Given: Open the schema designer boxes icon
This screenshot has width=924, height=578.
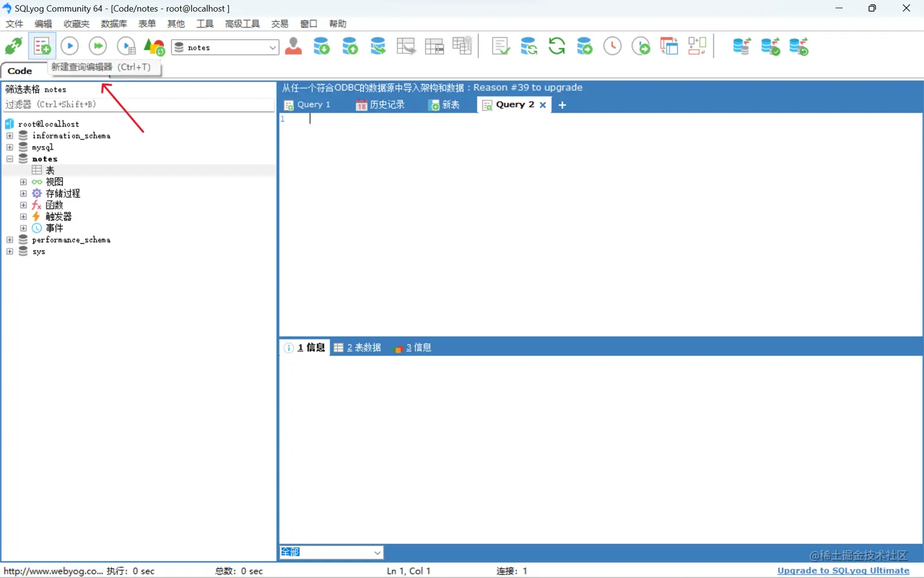Looking at the screenshot, I should 697,46.
